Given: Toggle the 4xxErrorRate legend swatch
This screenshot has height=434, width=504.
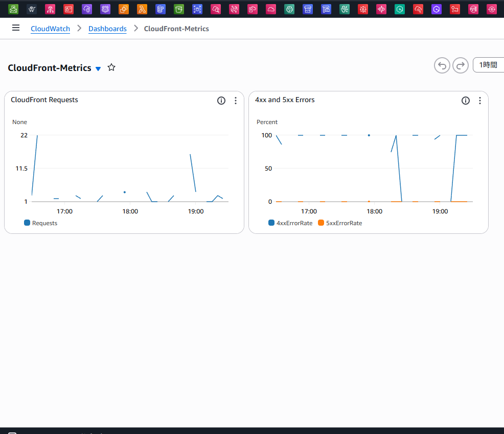Looking at the screenshot, I should coord(271,223).
